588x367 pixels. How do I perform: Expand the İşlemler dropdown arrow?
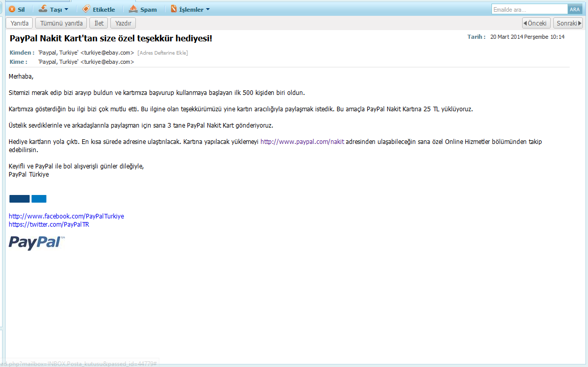[208, 9]
